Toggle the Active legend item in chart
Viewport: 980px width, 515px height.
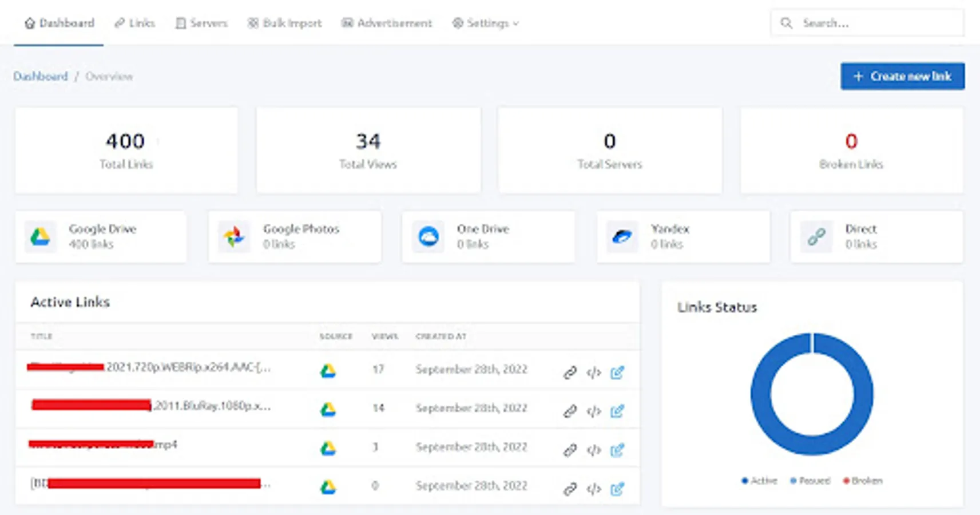click(759, 481)
